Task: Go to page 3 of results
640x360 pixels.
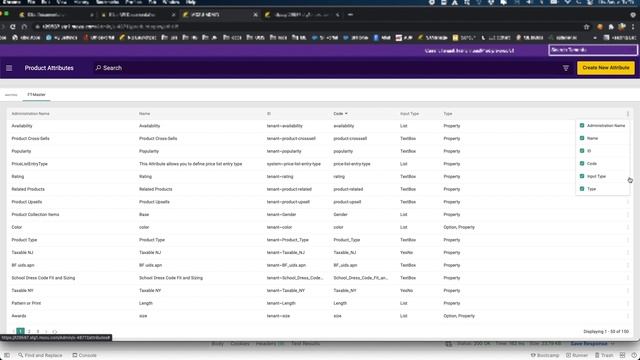Action: [x=38, y=331]
